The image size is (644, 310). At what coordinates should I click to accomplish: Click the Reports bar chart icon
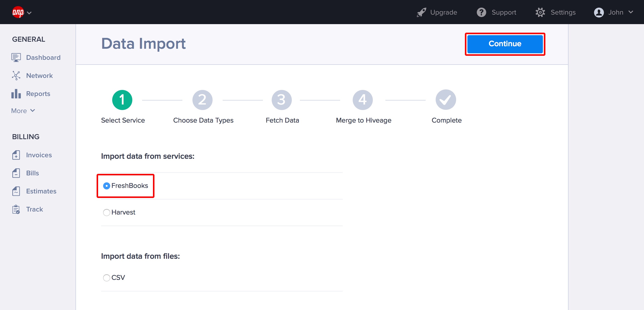16,94
